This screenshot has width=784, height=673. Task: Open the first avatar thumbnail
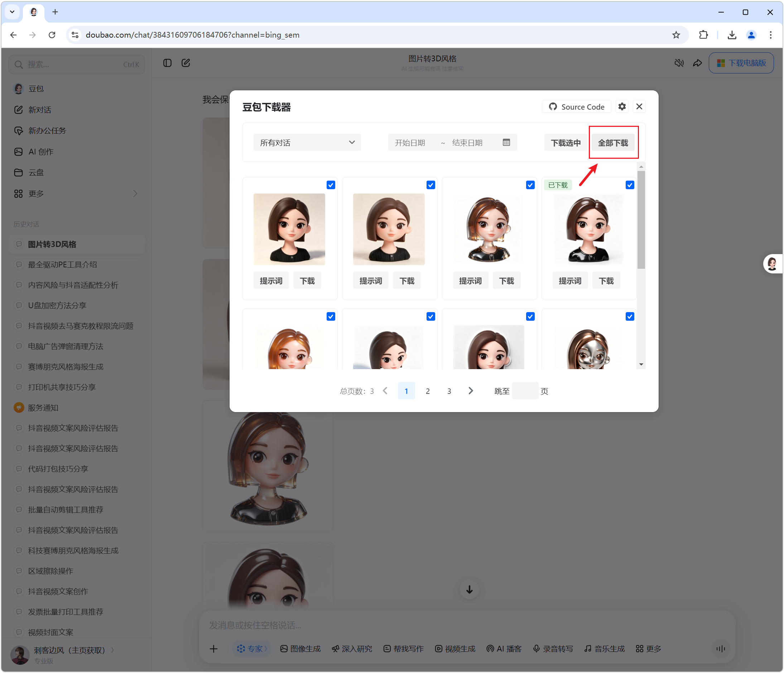click(289, 229)
